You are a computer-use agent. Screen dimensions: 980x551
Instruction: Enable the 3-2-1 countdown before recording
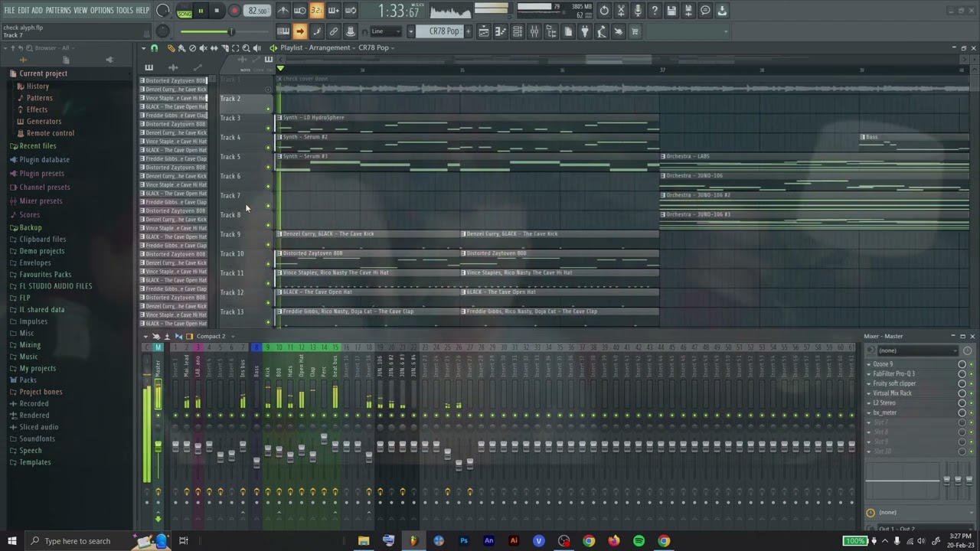click(x=317, y=11)
